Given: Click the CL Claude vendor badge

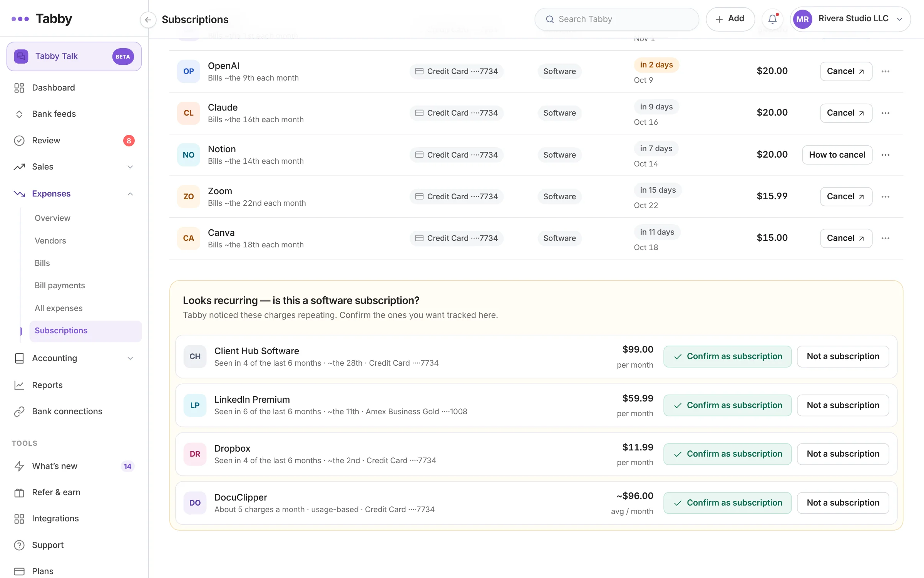Looking at the screenshot, I should point(189,113).
